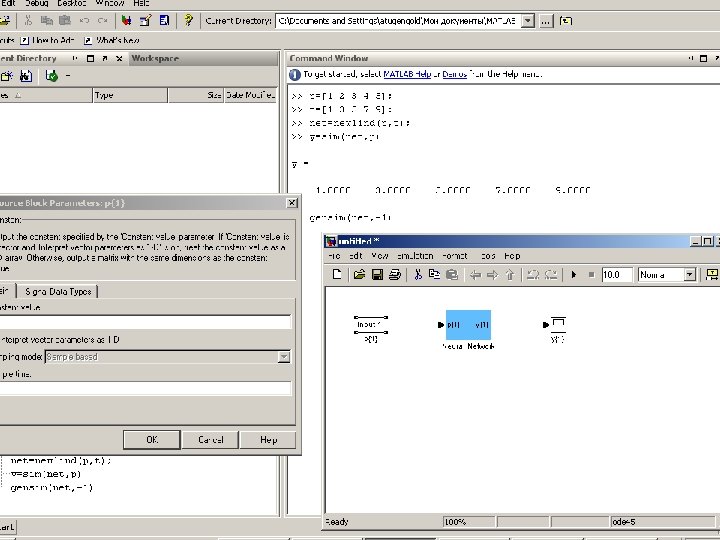Click Go to parent system up arrow
This screenshot has width=720, height=540.
[x=510, y=275]
